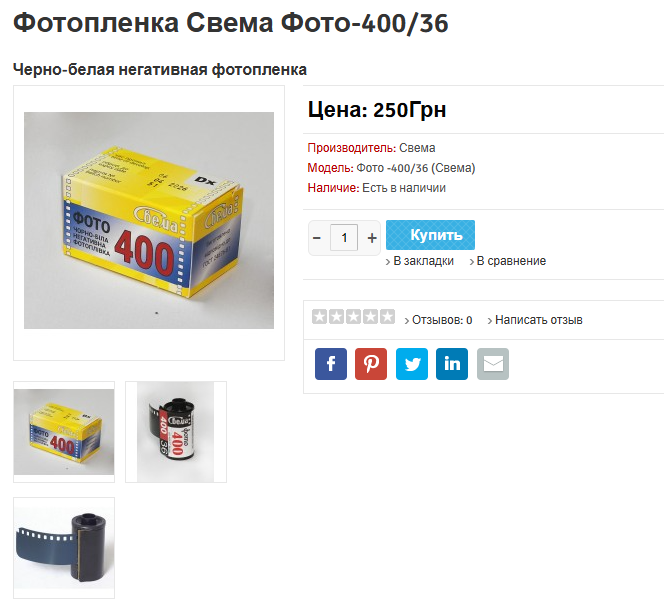Add product to bookmarks В закладки
Image resolution: width=664 pixels, height=608 pixels.
(x=420, y=261)
